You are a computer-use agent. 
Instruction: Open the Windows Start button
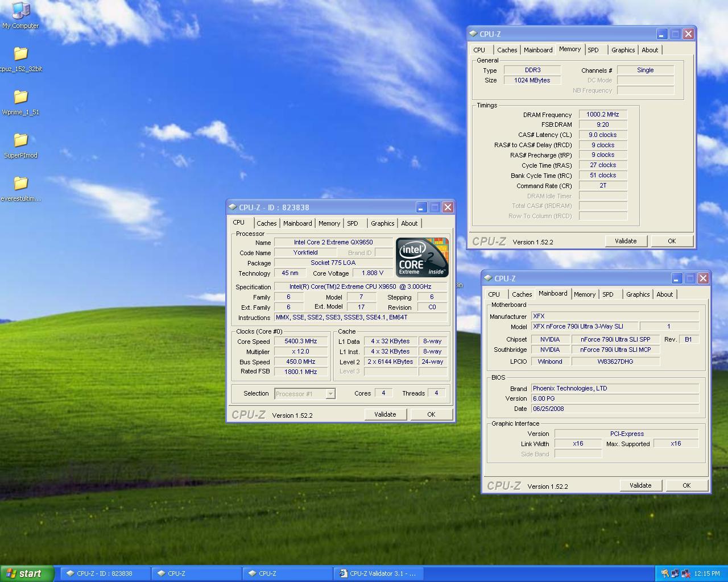click(x=27, y=573)
